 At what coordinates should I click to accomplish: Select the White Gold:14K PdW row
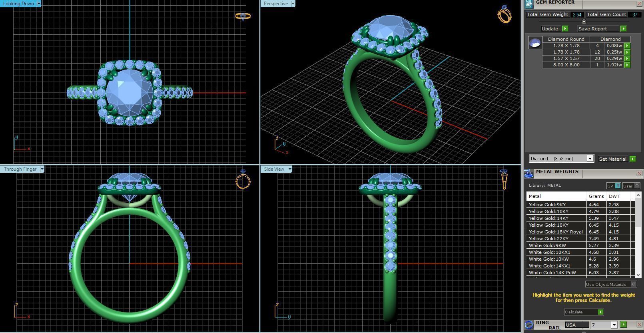point(580,273)
